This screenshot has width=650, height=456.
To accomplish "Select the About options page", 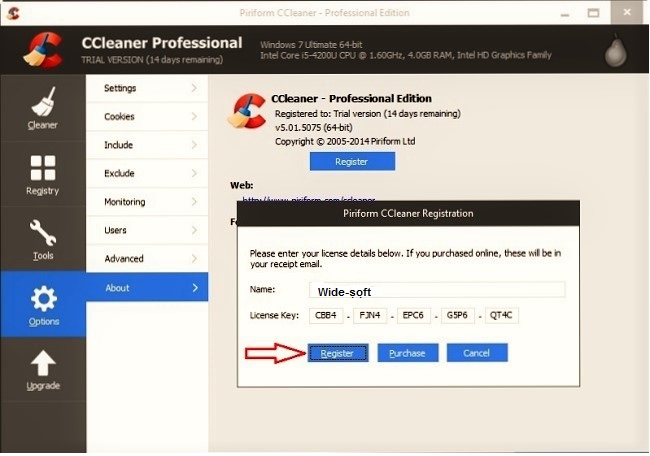I will pyautogui.click(x=147, y=287).
